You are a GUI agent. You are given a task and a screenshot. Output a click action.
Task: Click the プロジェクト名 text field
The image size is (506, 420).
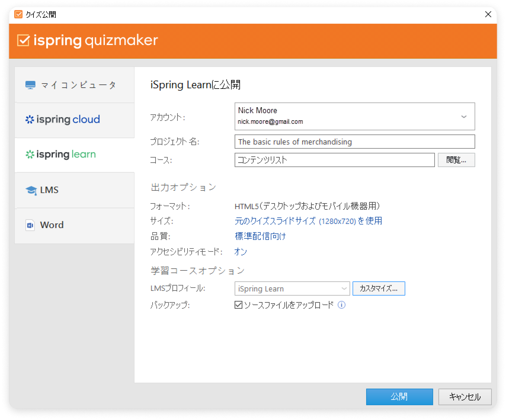pos(355,142)
